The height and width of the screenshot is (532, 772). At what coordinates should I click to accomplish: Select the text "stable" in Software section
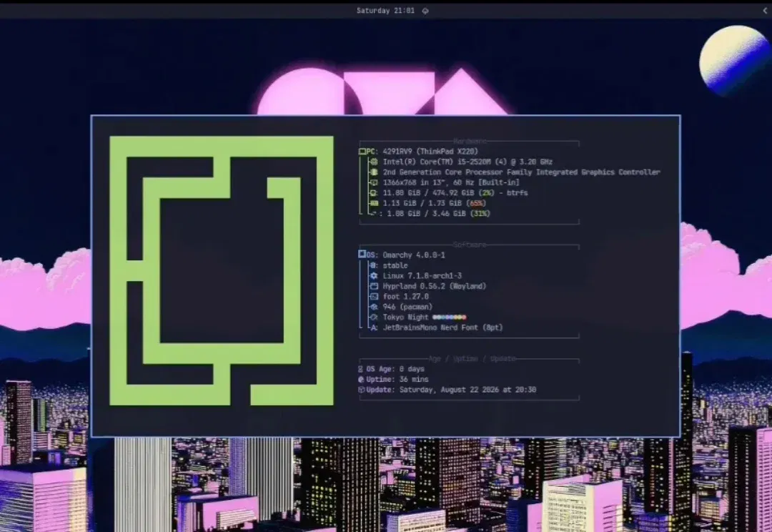click(x=395, y=265)
